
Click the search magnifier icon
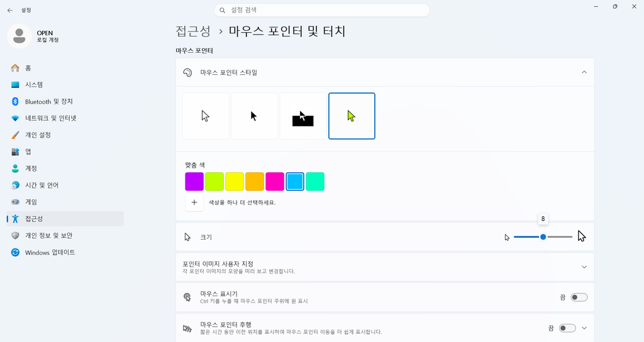[x=222, y=10]
